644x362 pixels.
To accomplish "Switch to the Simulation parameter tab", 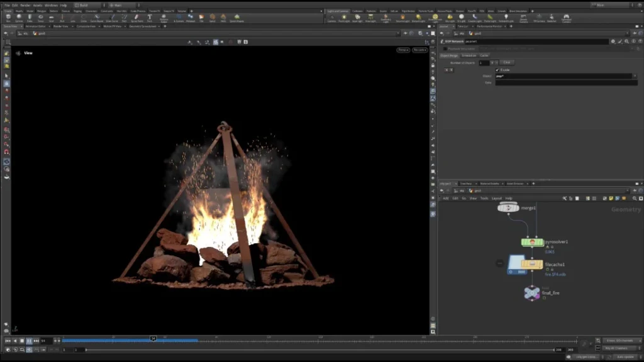I will click(469, 55).
